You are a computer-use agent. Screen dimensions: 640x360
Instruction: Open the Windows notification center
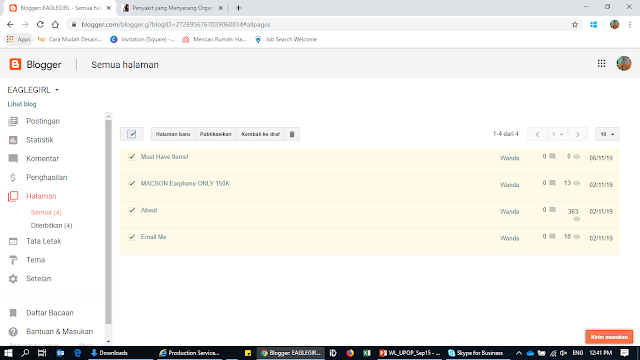624,353
